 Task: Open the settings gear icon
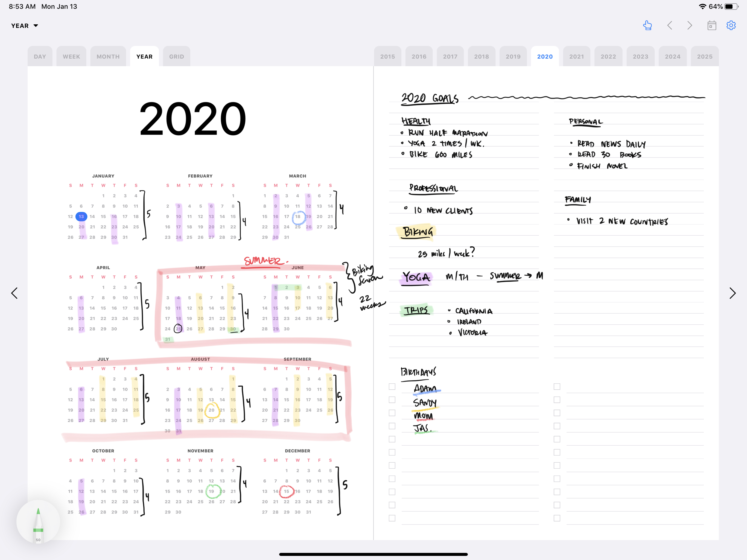click(731, 26)
